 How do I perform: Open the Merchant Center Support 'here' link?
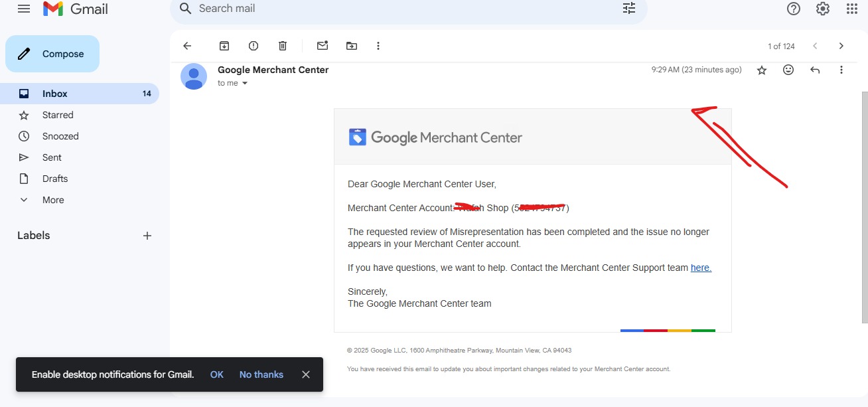point(701,268)
